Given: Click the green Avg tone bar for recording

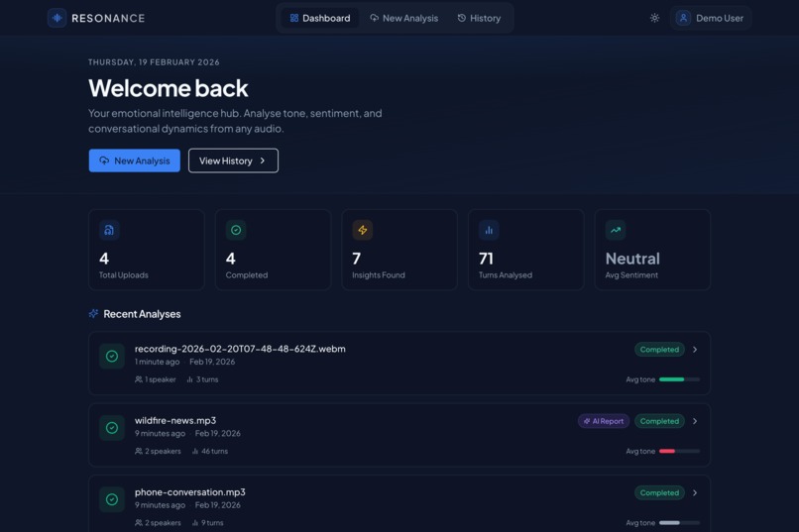Looking at the screenshot, I should (x=679, y=379).
